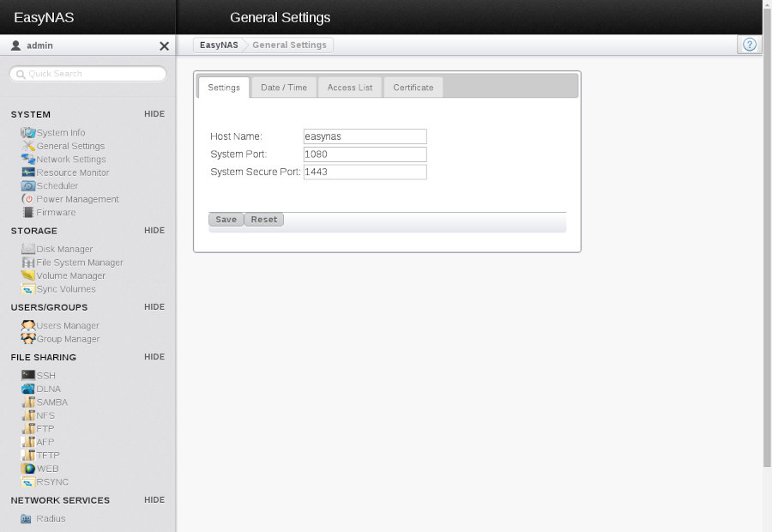
Task: Select the Certificate tab
Action: (x=413, y=88)
